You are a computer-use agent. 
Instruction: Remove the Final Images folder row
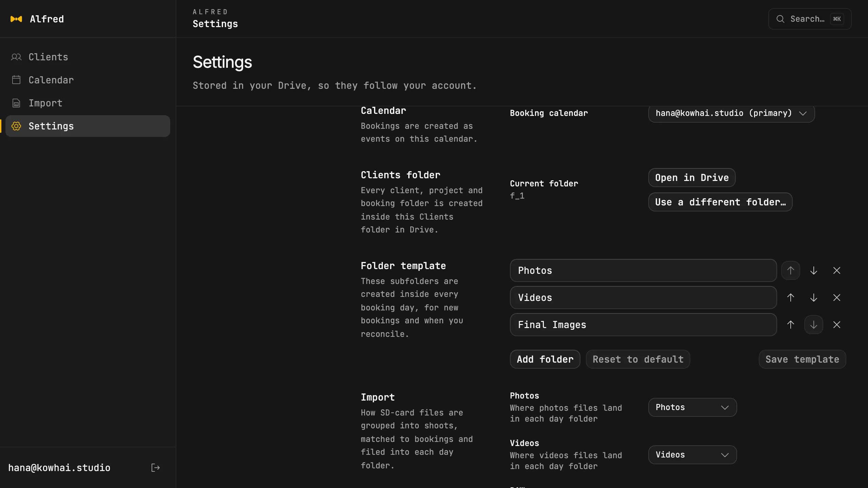[x=837, y=325]
